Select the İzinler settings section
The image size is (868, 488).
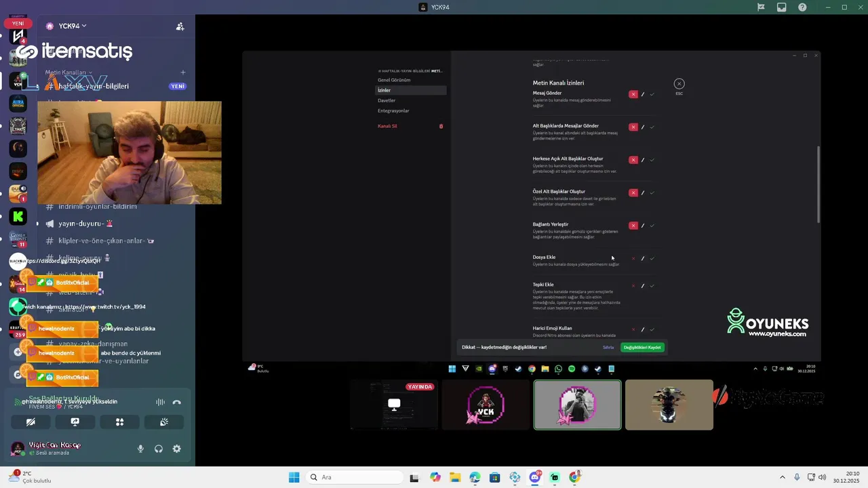coord(411,90)
